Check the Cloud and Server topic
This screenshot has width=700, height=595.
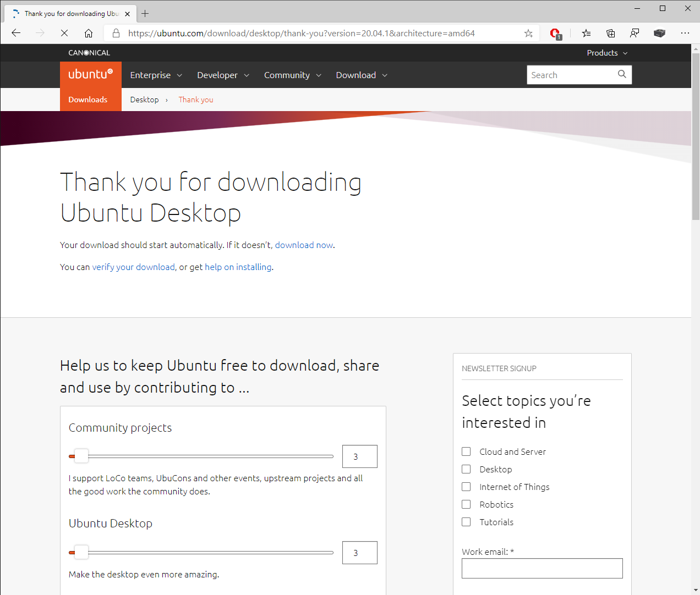point(466,451)
